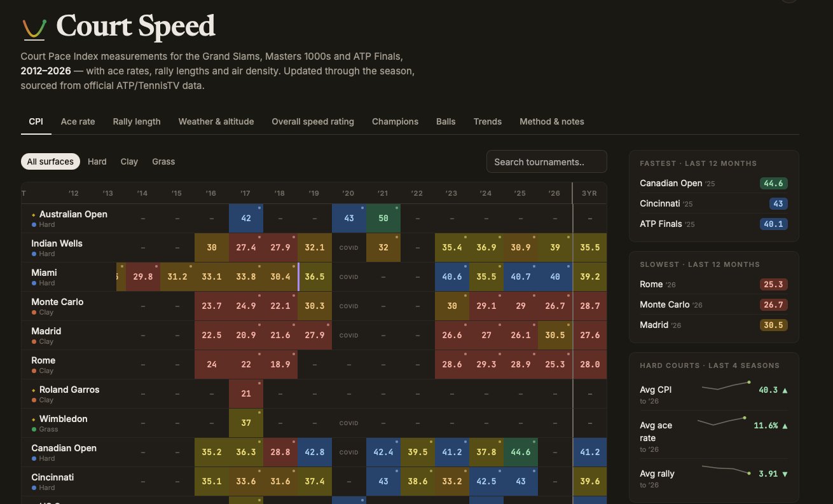This screenshot has height=504, width=833.
Task: Open the Indian Wells tournament row
Action: (x=314, y=247)
